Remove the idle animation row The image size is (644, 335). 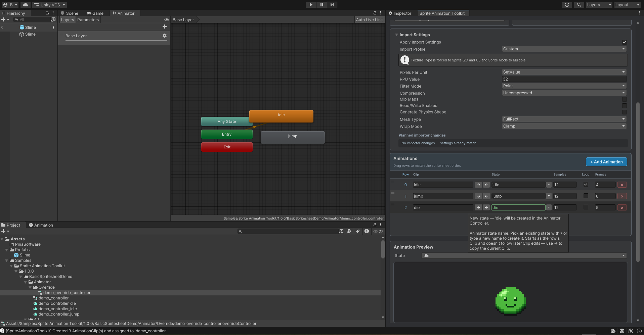click(x=622, y=185)
